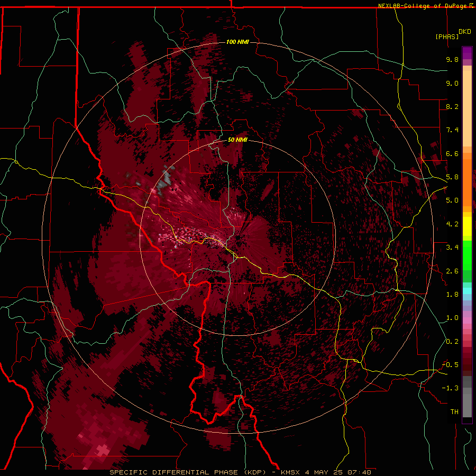This screenshot has height=476, width=476.
Task: Click the 9.8 value on color scale
Action: tap(452, 59)
